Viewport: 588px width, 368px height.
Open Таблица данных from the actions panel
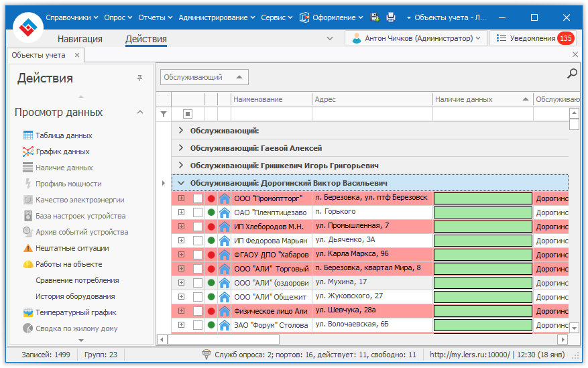(64, 135)
